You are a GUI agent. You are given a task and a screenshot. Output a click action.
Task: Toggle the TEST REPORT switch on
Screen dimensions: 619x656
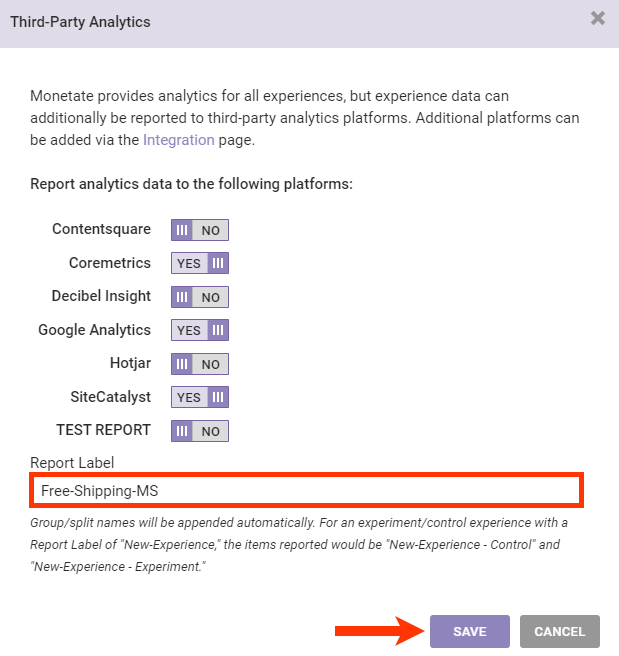pos(200,431)
